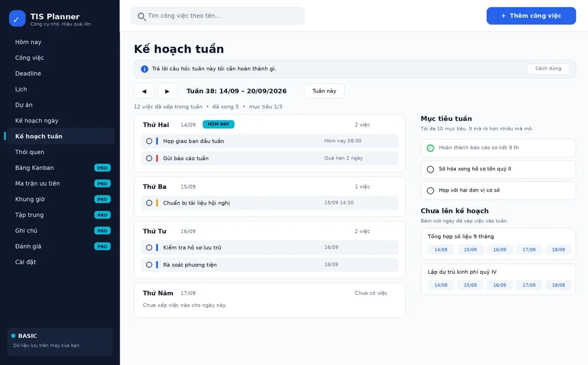
Task: Go to the Deadline section
Action: (x=61, y=74)
